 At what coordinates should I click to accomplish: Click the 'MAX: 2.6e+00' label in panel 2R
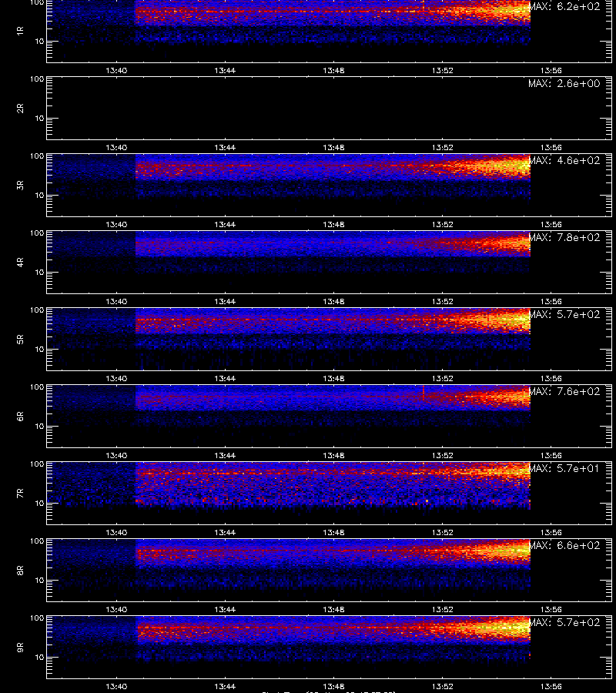564,83
